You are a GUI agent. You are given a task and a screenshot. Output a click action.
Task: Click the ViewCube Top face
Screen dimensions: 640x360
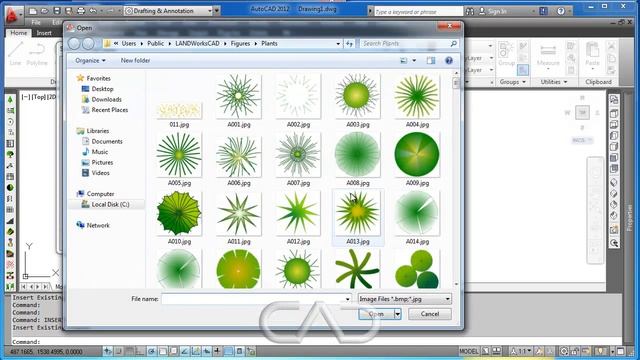[582, 112]
